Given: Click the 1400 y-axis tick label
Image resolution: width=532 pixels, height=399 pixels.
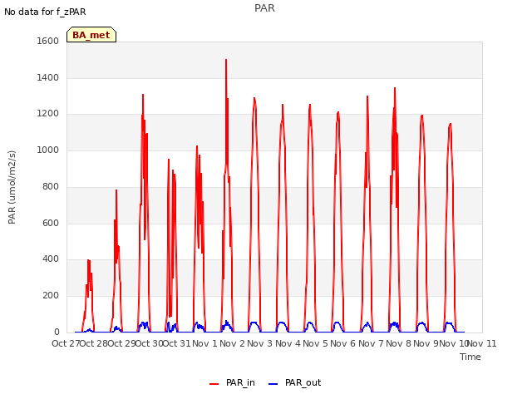Looking at the screenshot, I should coord(48,77).
